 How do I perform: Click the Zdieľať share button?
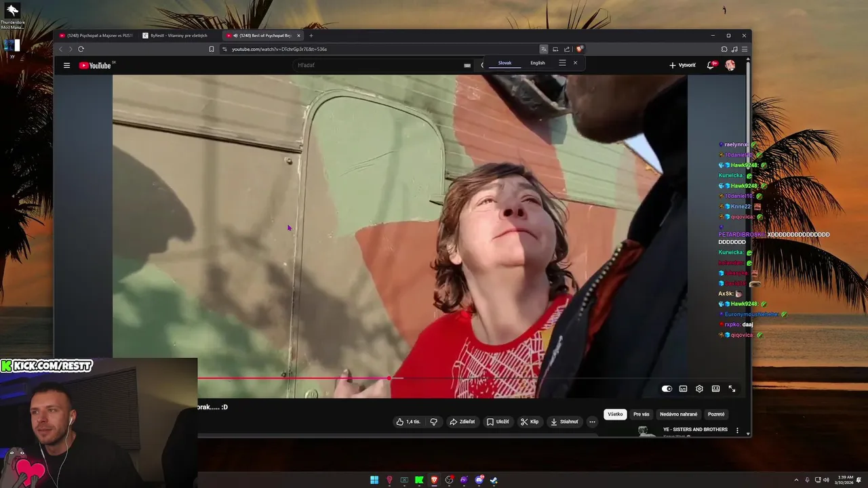pos(462,422)
